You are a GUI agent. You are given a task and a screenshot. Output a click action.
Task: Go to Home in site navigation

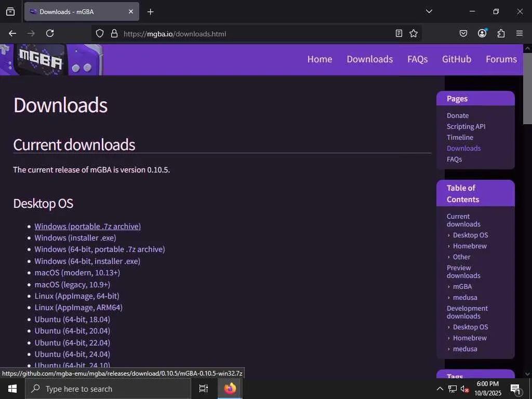[320, 59]
